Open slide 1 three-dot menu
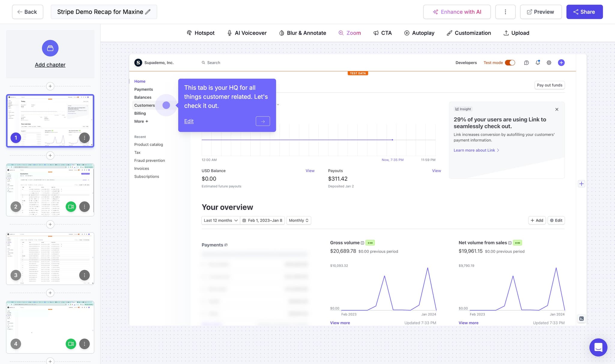 pyautogui.click(x=84, y=138)
